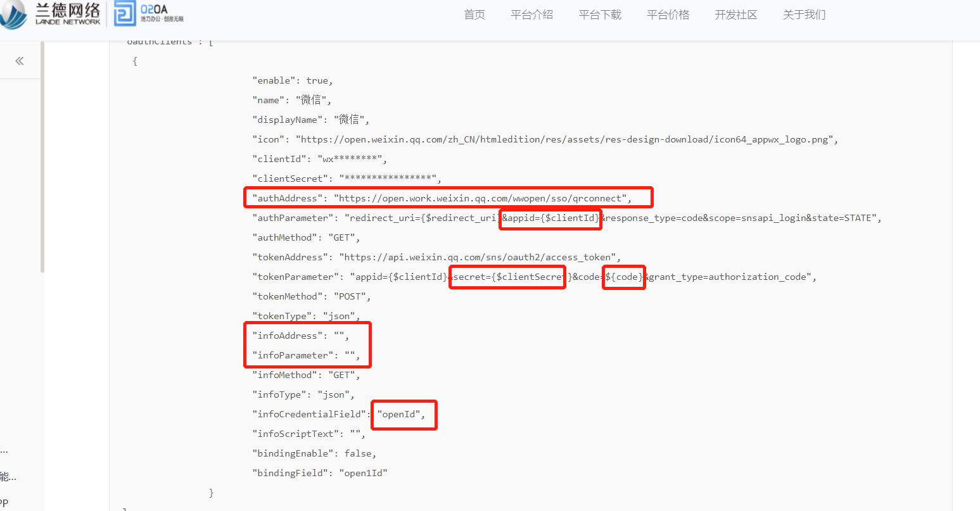Open the 平台价格 nav item
The image size is (980, 511).
(668, 15)
